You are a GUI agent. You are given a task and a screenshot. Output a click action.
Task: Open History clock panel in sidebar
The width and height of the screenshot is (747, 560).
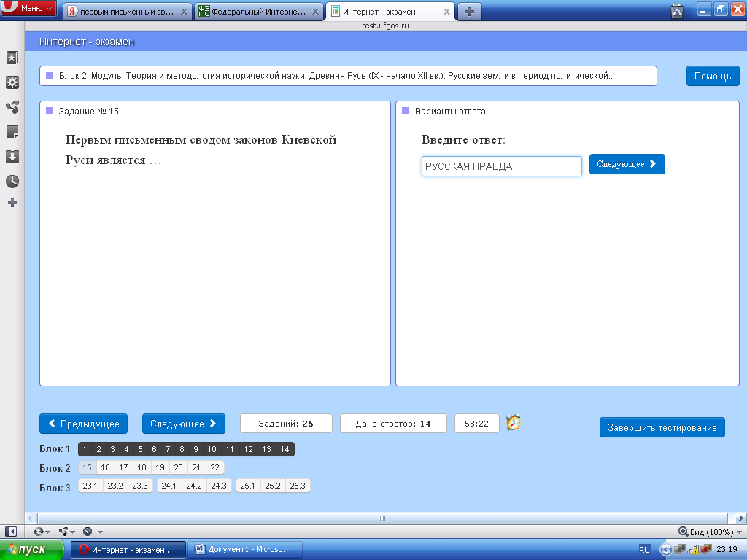point(12,182)
